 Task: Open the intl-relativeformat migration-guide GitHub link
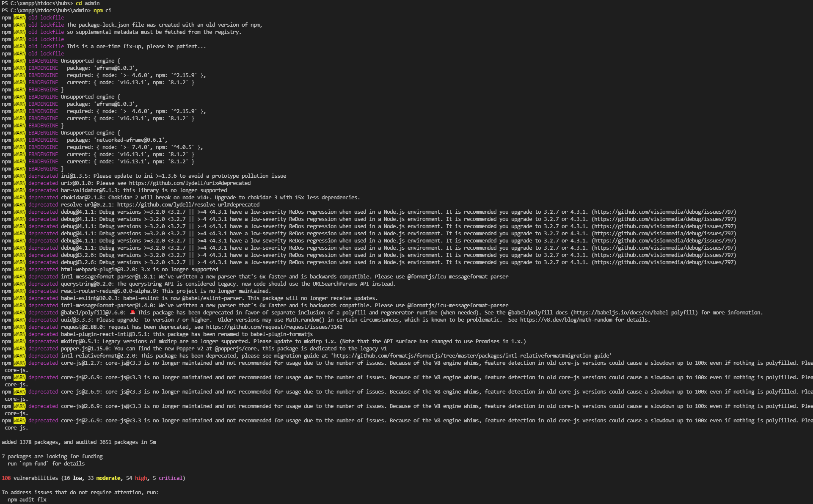pyautogui.click(x=471, y=356)
